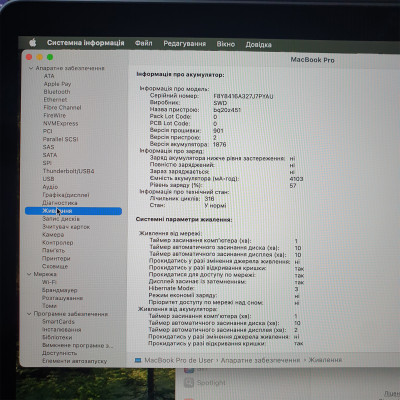This screenshot has height=400, width=400.
Task: Click Spotlight item in the background window
Action: tap(211, 383)
